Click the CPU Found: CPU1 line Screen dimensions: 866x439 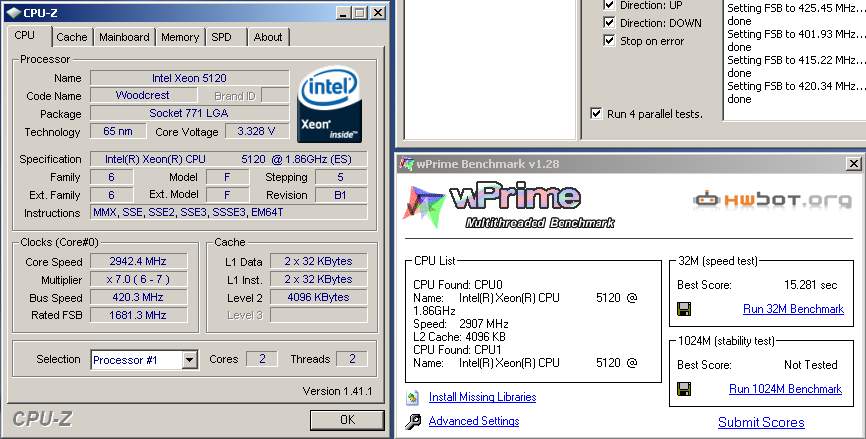click(x=457, y=350)
